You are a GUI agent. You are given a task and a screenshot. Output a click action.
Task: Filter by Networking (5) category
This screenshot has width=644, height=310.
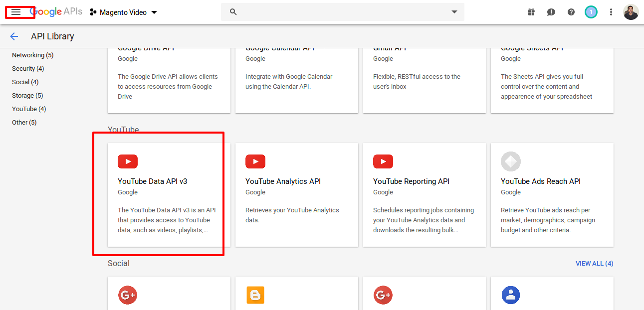(x=33, y=55)
